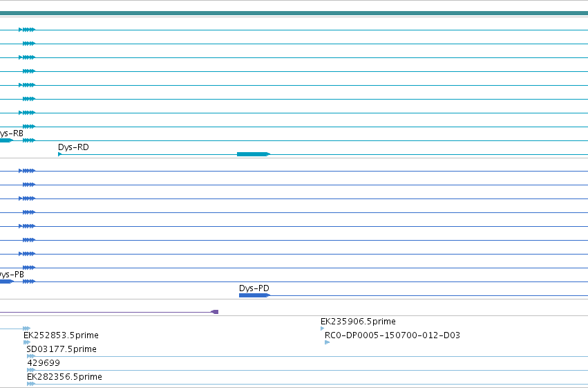This screenshot has width=588, height=388.
Task: Select the Dys-PD transcript label
Action: (254, 288)
